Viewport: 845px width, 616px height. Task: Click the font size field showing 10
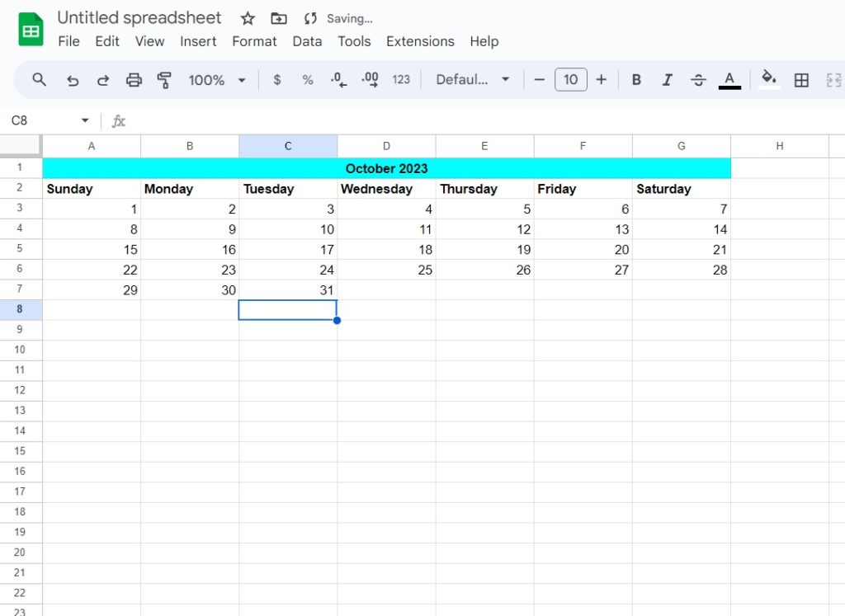pyautogui.click(x=571, y=80)
